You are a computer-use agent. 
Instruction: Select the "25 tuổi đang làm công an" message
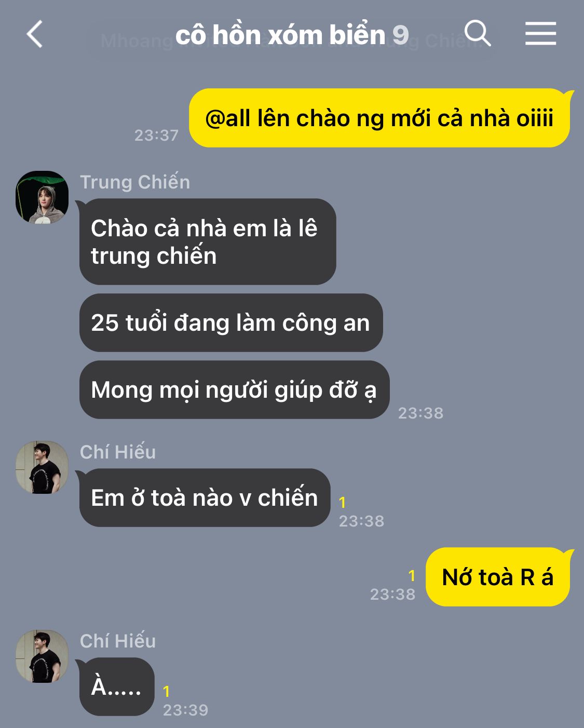click(x=231, y=322)
